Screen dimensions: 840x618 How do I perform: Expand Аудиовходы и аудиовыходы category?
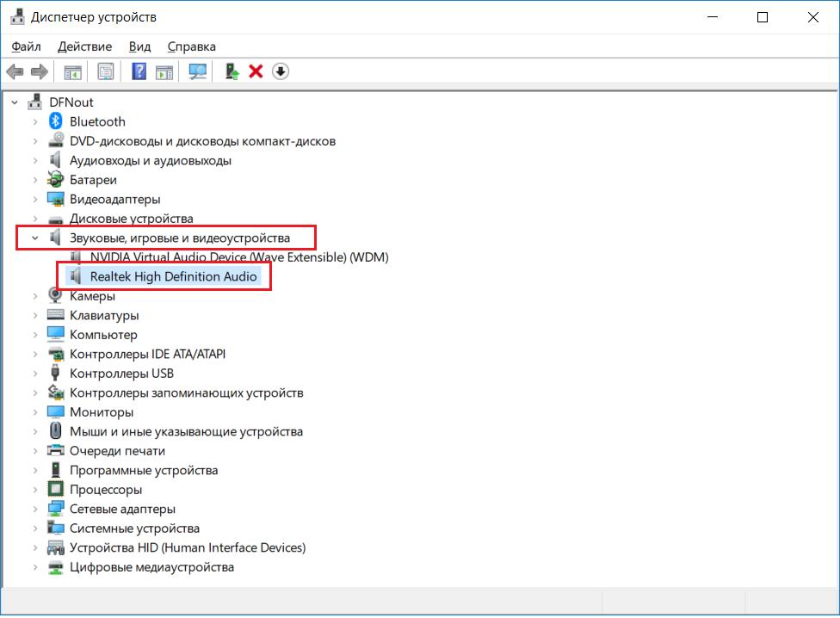click(35, 161)
